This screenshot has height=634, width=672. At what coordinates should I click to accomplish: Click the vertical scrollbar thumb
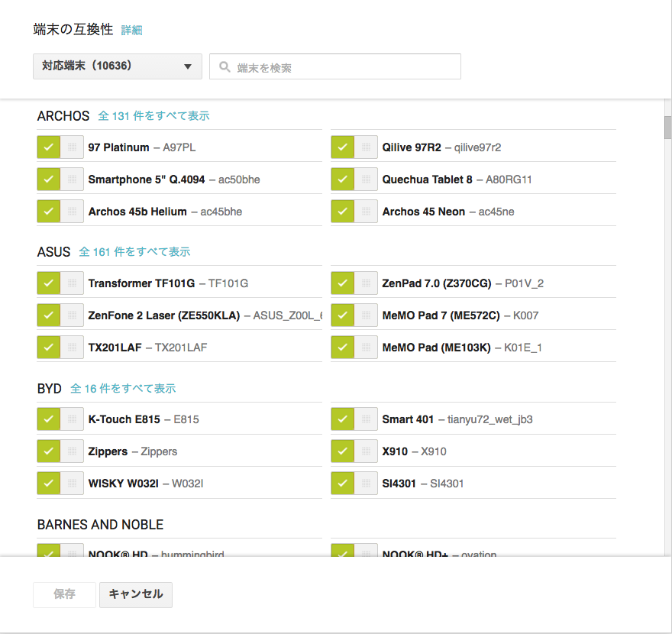tap(667, 128)
